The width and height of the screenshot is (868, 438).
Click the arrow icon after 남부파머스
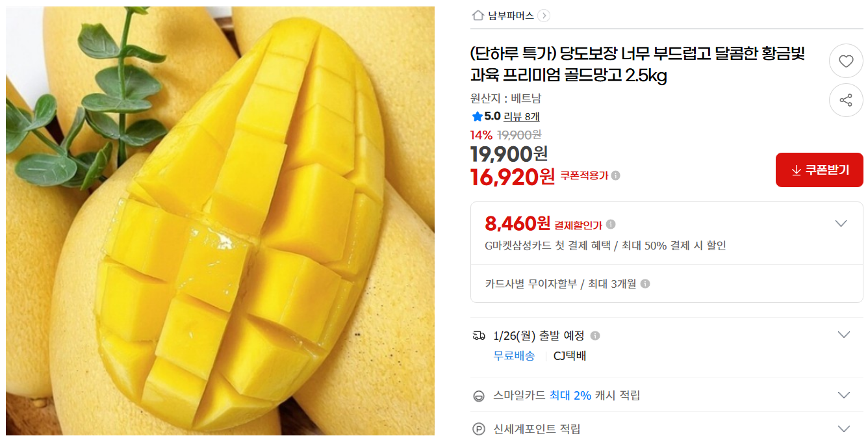tap(544, 16)
